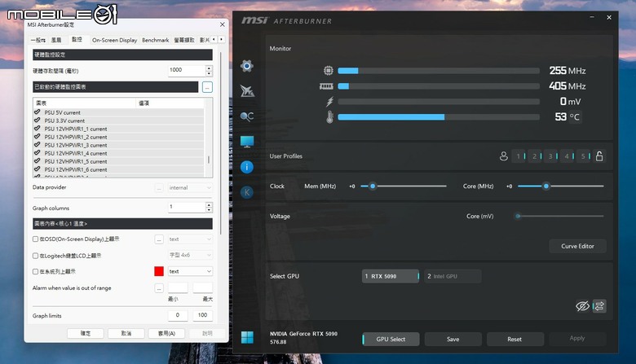The image size is (636, 364).
Task: Enable the OSD (On-Screen Display) checkbox
Action: coord(36,239)
